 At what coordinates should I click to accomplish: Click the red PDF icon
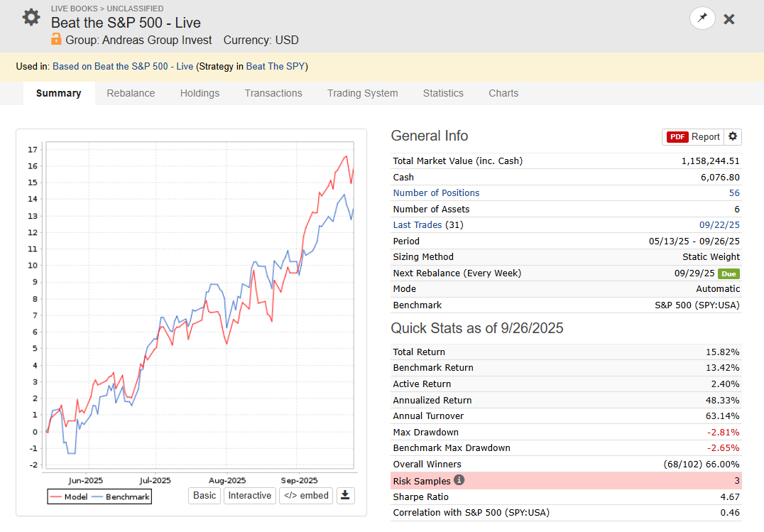677,137
